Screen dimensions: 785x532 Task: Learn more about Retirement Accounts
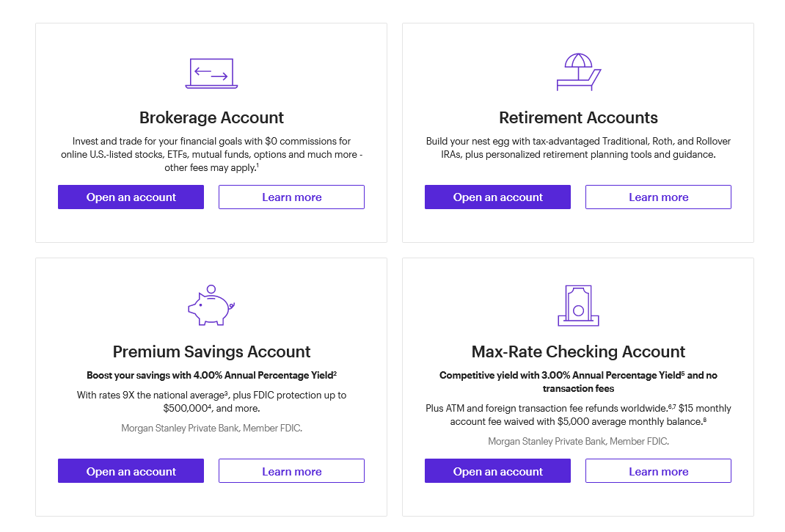tap(658, 197)
